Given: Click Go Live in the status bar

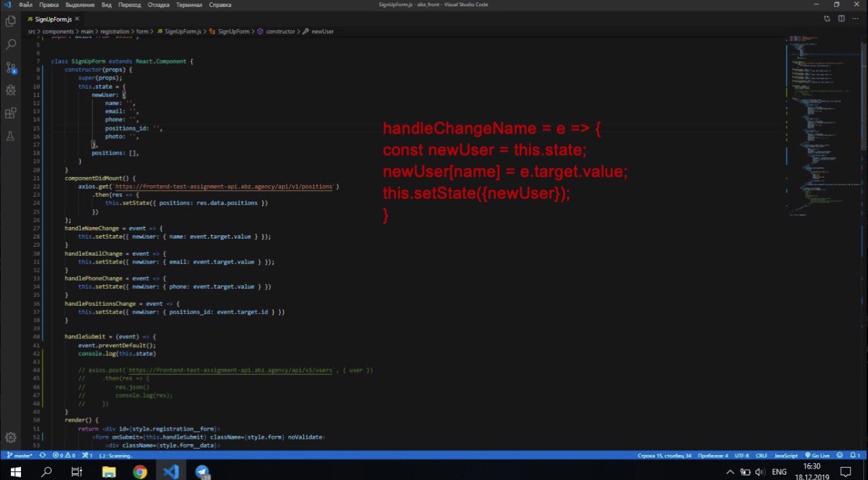Looking at the screenshot, I should click(817, 456).
